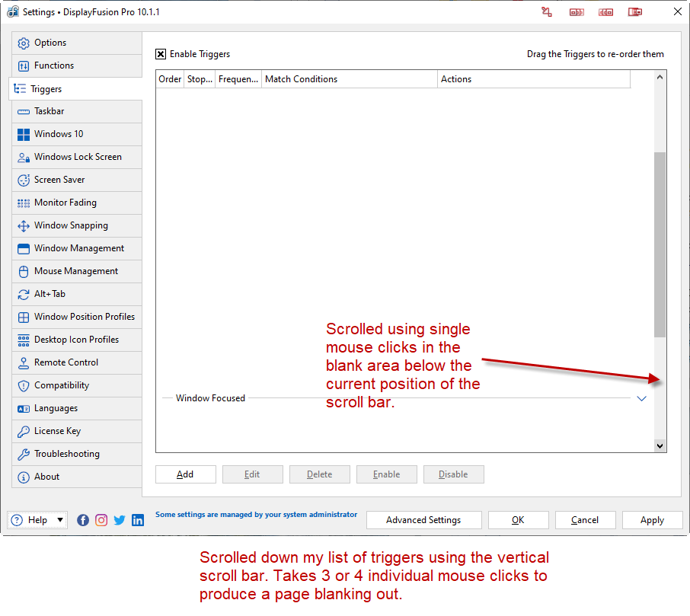Click the vertical scrollbar thumb

point(660,244)
